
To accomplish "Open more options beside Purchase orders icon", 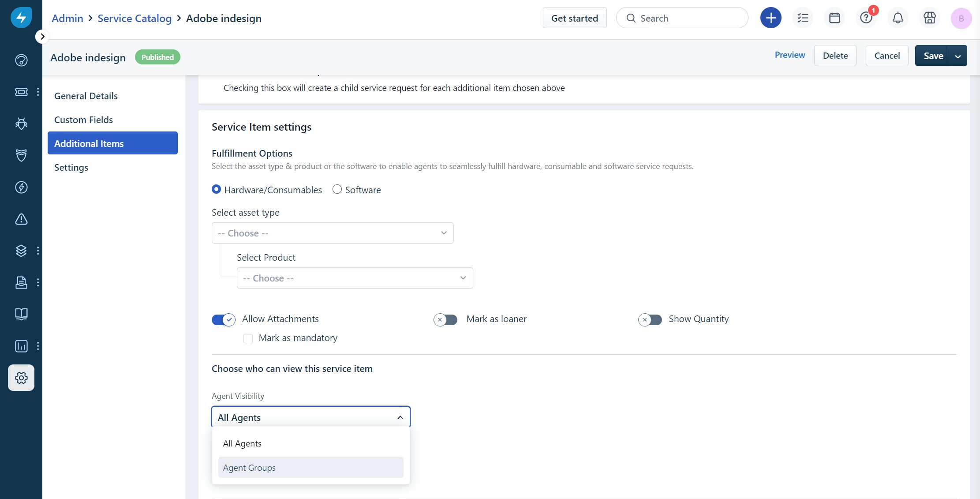I will tap(38, 282).
